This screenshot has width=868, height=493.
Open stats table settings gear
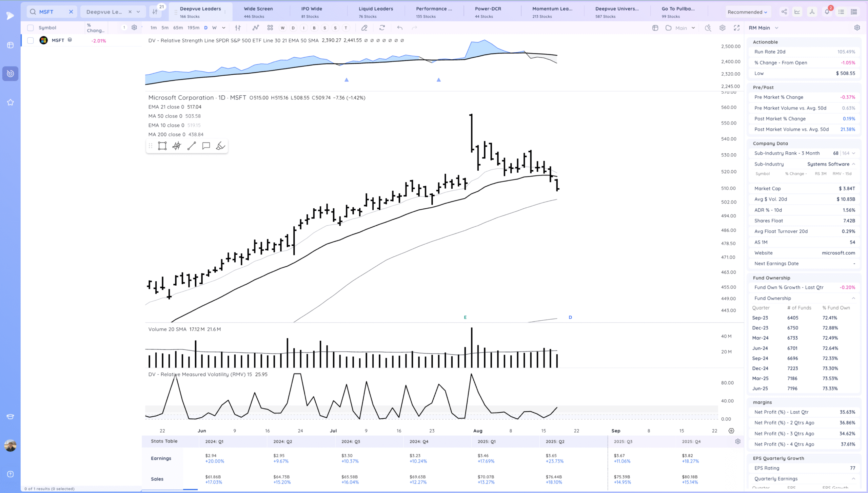click(x=738, y=441)
